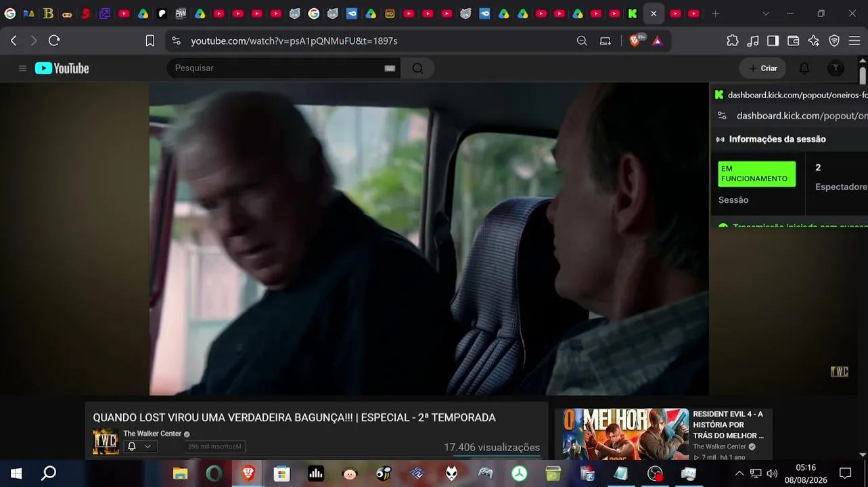
Task: Open the media playlist music note icon
Action: pos(753,41)
